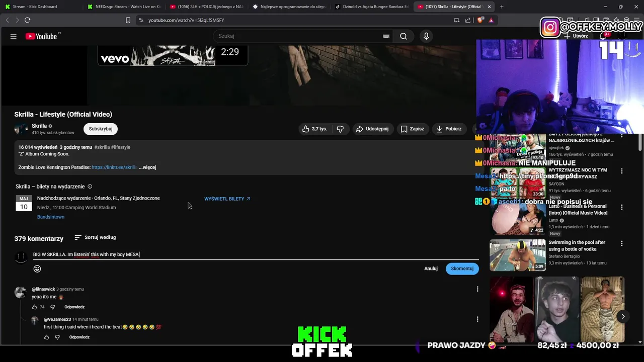Viewport: 644px width, 362px height.
Task: Like the @VeJames23 reply
Action: pos(47,337)
